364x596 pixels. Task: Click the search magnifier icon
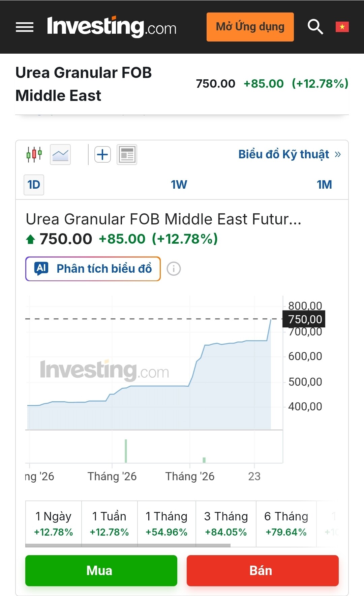pyautogui.click(x=315, y=27)
